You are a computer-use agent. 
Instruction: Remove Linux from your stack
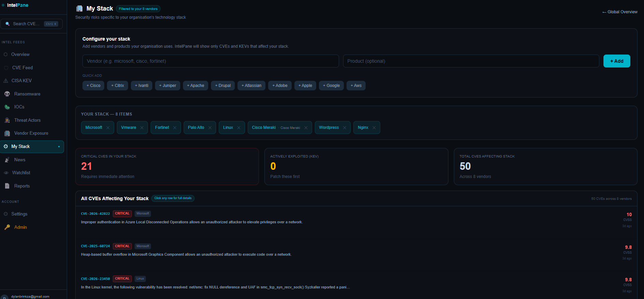coord(239,128)
